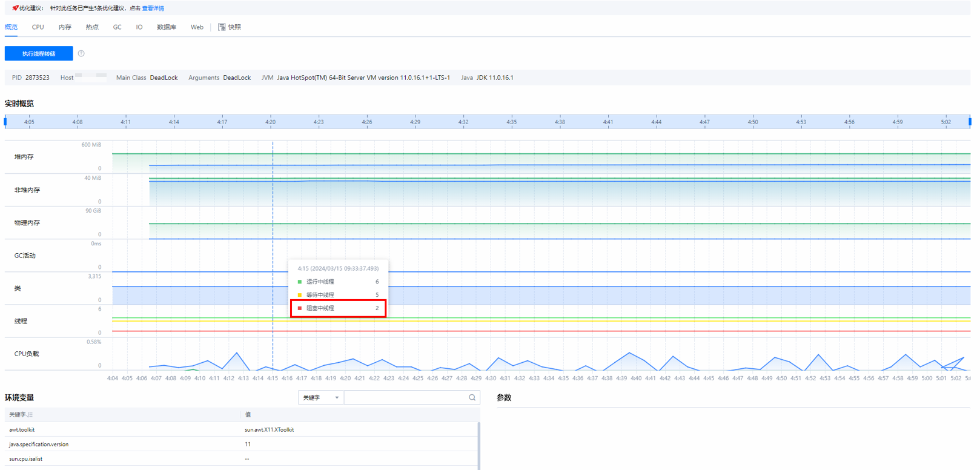Click the search magnifier icon

[x=472, y=398]
